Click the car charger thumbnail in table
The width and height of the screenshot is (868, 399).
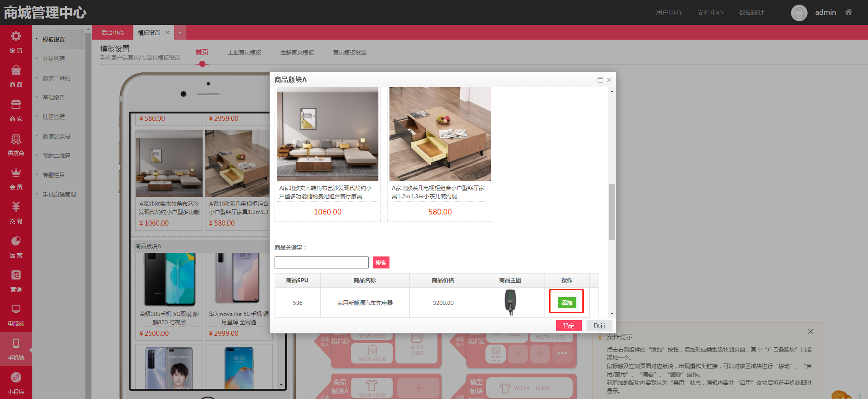(510, 302)
